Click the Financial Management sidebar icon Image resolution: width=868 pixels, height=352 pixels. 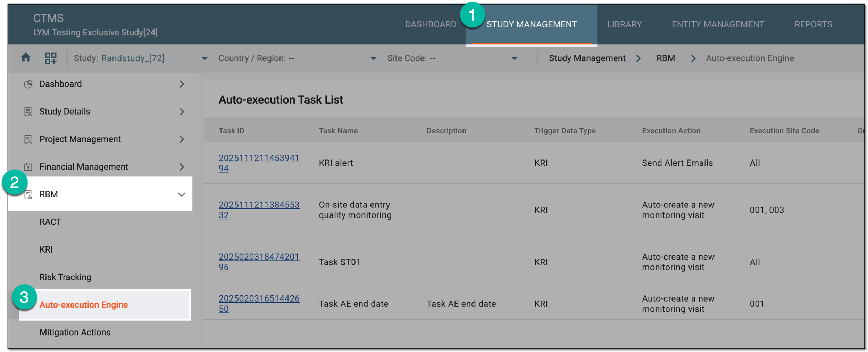[x=28, y=167]
